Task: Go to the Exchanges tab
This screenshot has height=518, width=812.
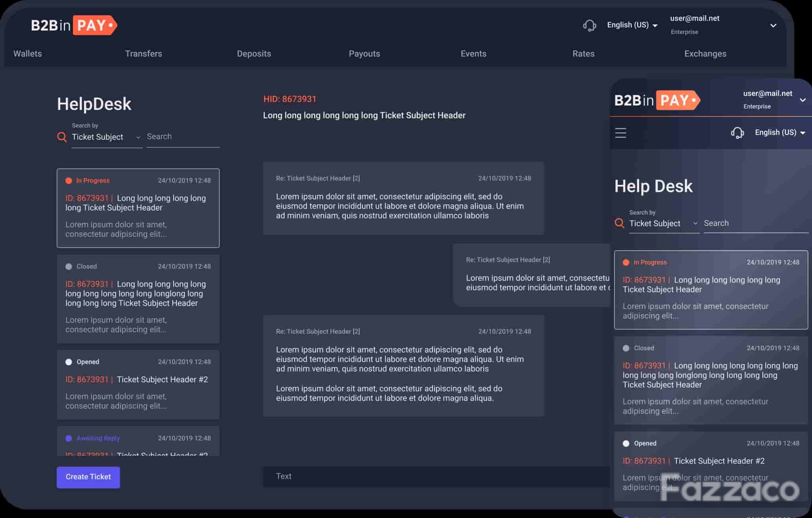Action: click(x=705, y=54)
